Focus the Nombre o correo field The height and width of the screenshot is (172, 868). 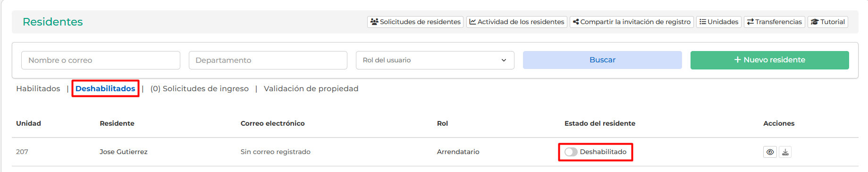point(101,60)
